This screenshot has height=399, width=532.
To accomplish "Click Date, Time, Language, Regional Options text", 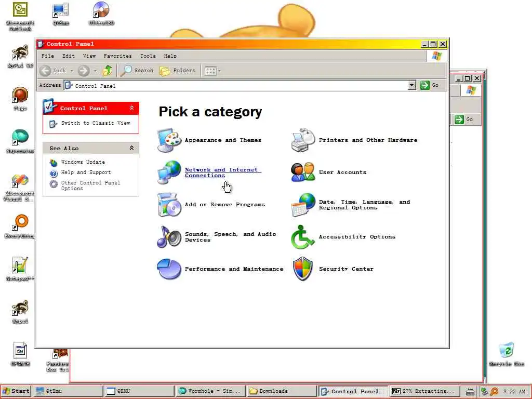I will coord(364,205).
